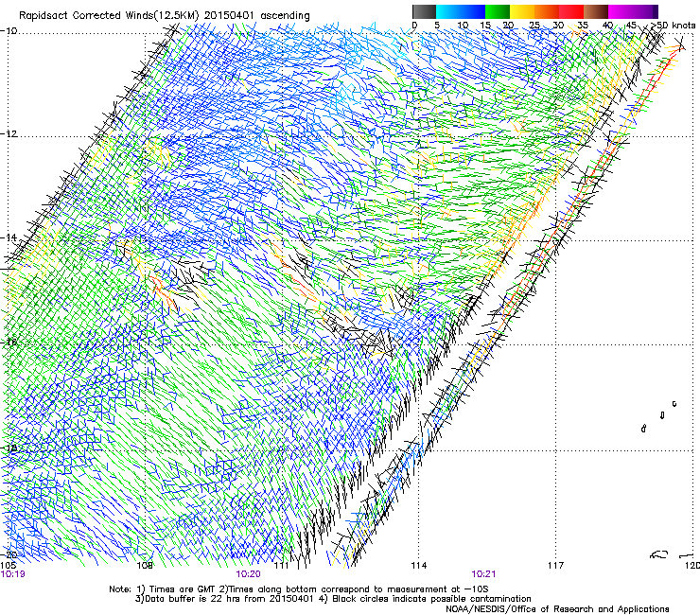Select the orange segment of the wind legend
This screenshot has height=615, width=700.
(547, 11)
